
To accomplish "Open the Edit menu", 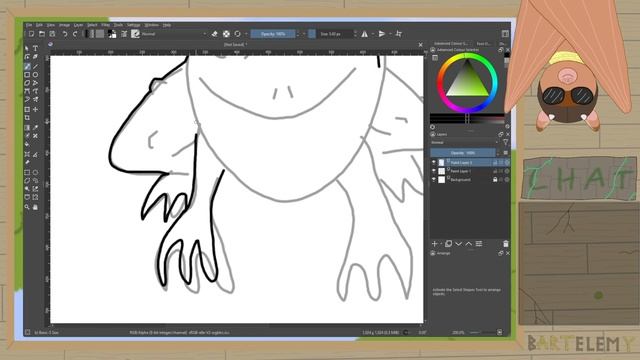I will click(x=39, y=25).
